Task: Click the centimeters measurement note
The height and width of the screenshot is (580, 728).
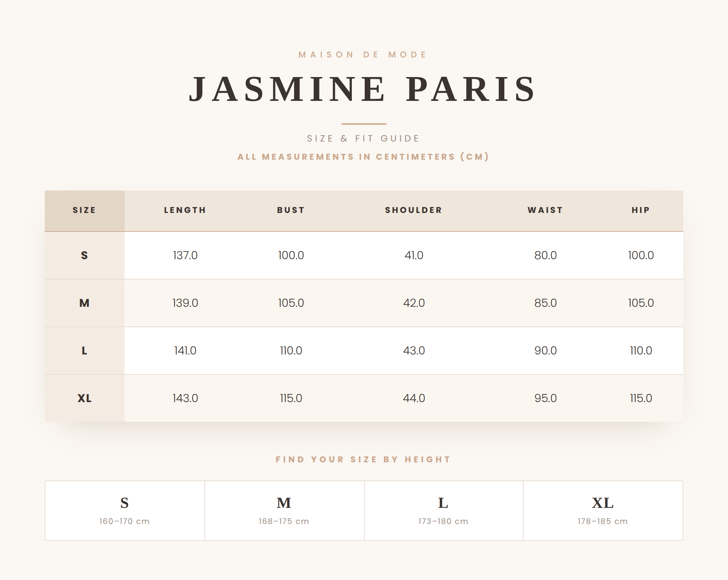Action: click(363, 157)
